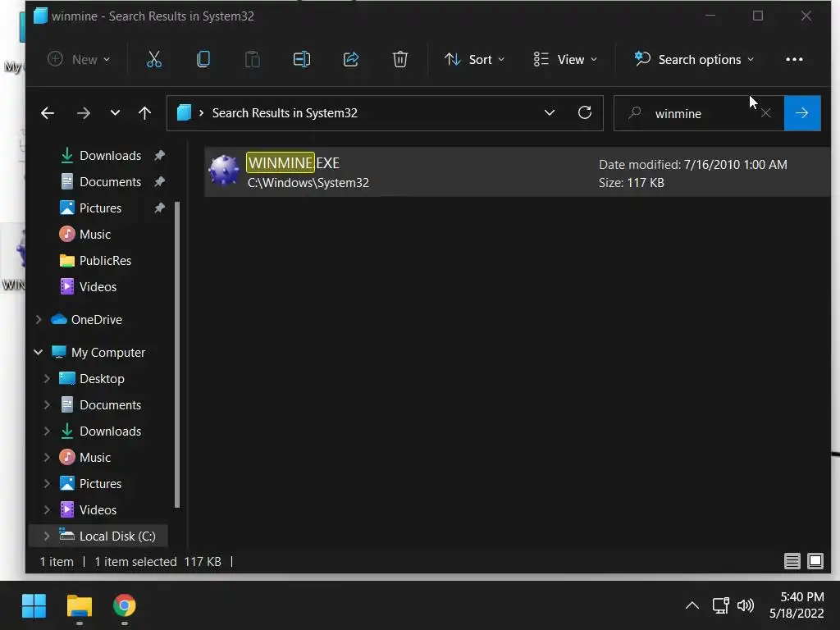Click the network icon in tray
Screen dimensions: 840x630
720,606
